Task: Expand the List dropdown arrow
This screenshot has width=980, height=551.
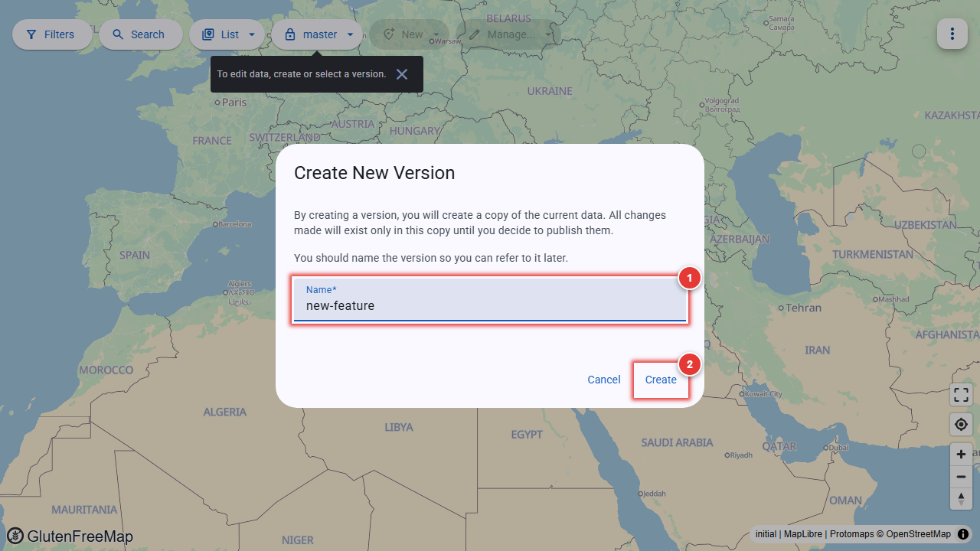Action: (252, 34)
